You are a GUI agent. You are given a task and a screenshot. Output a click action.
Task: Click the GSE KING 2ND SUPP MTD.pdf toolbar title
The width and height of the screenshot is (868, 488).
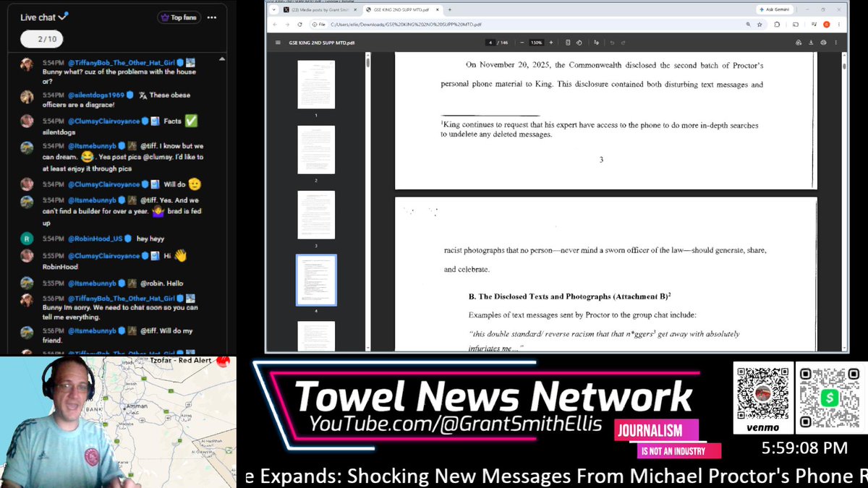322,43
